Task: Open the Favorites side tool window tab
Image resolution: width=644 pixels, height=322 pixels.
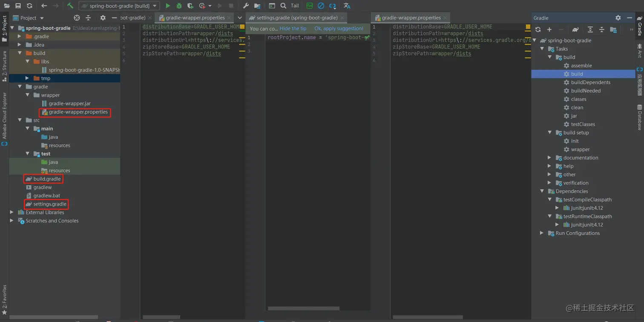Action: 5,300
